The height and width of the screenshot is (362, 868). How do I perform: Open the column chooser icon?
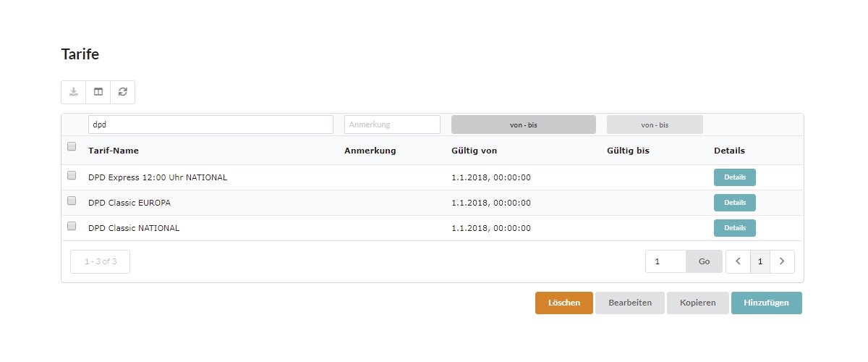(98, 92)
